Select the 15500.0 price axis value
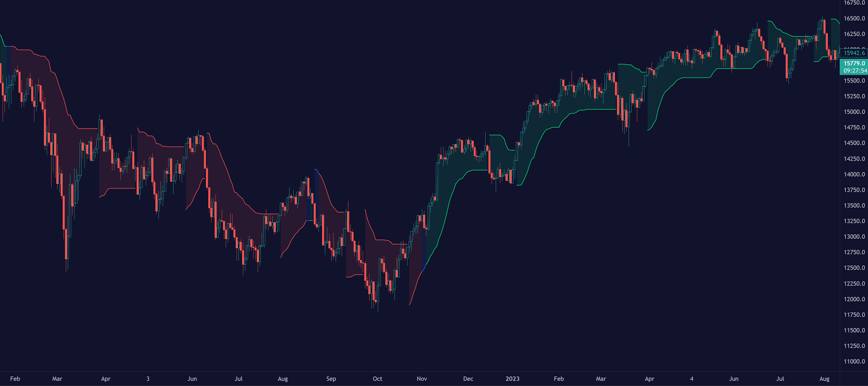 click(854, 81)
